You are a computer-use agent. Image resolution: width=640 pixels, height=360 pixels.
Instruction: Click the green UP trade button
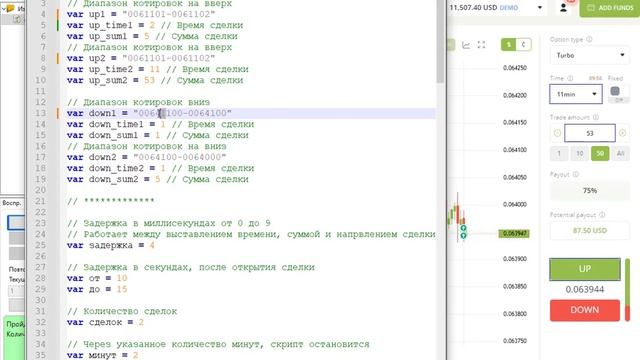[x=585, y=269]
